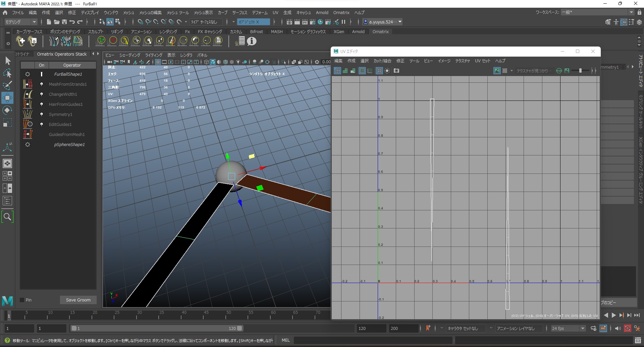
Task: Enable the Pin checkbox
Action: (22, 300)
